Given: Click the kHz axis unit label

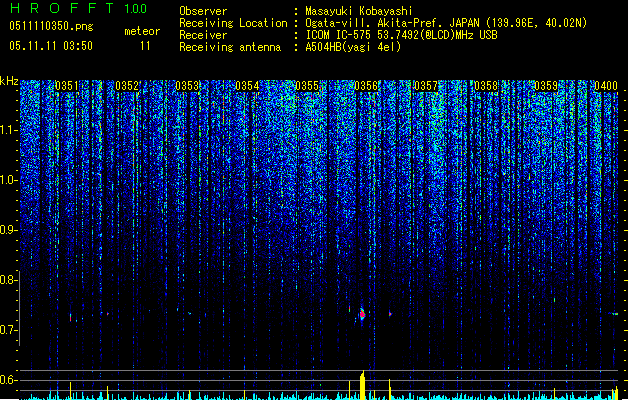Looking at the screenshot, I should click(x=9, y=81).
